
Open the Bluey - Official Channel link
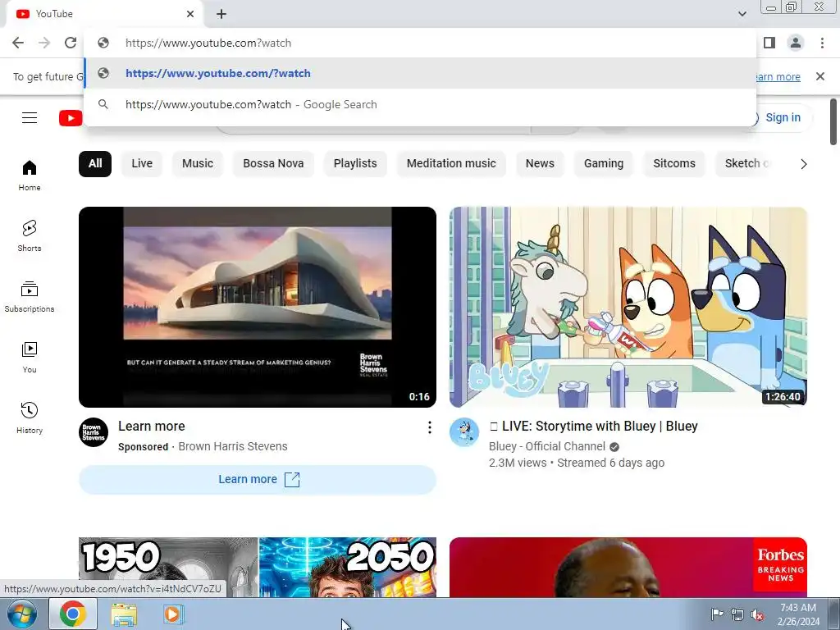click(x=547, y=446)
